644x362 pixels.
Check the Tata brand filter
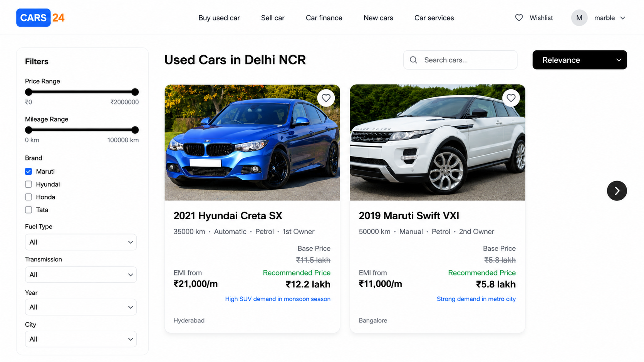(29, 210)
